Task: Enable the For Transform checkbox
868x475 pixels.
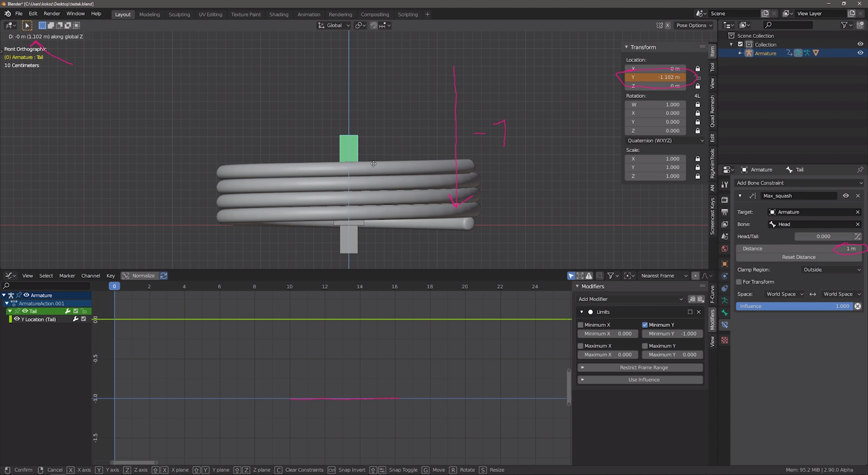Action: (739, 282)
